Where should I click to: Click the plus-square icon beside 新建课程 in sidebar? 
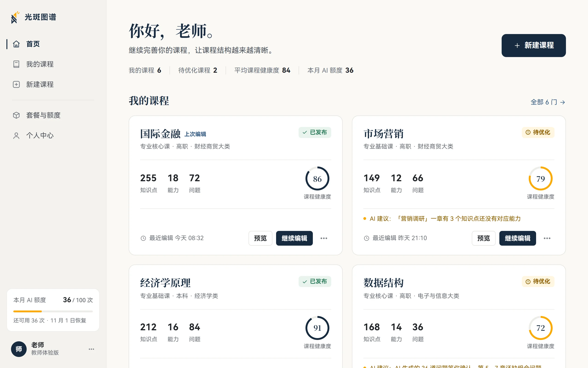(x=16, y=84)
